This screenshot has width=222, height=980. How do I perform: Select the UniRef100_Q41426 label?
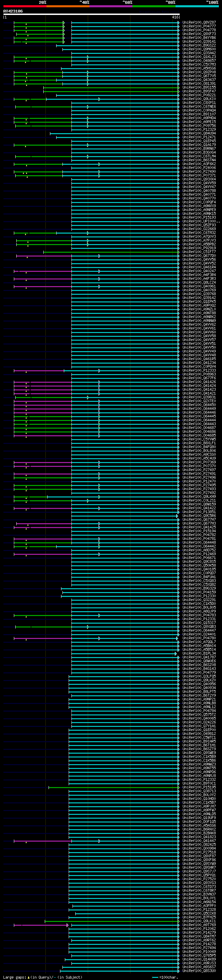tap(199, 382)
